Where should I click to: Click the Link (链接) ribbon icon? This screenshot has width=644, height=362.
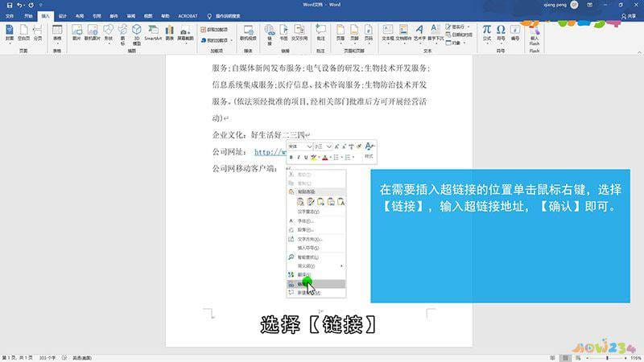pos(270,34)
